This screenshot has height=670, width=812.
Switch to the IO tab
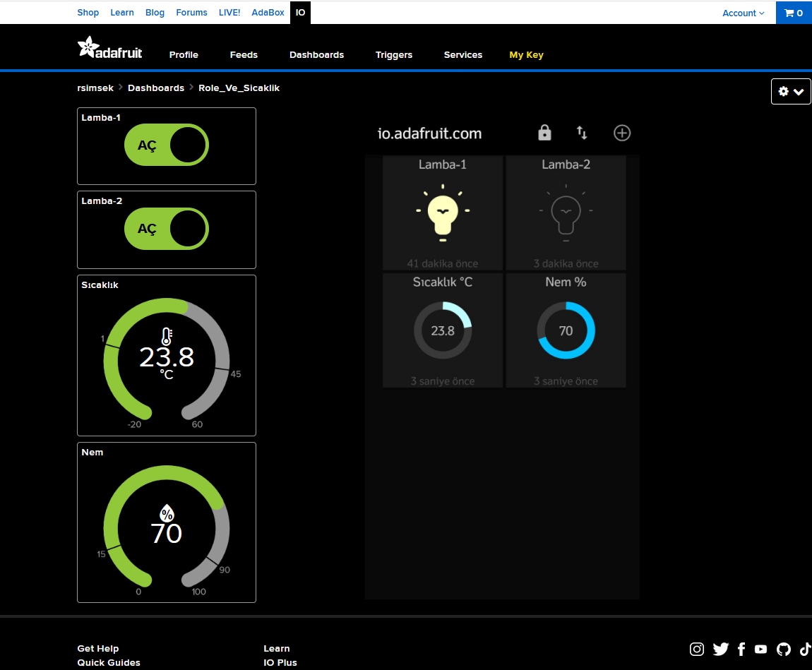point(300,13)
